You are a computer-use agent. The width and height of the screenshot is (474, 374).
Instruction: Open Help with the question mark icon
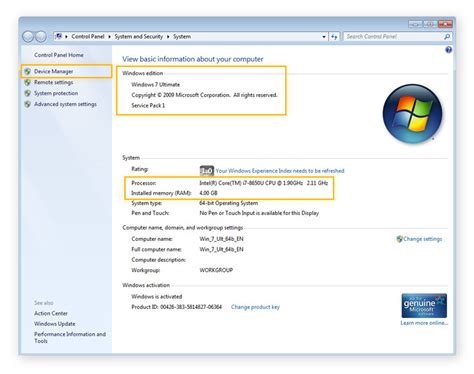pos(449,50)
